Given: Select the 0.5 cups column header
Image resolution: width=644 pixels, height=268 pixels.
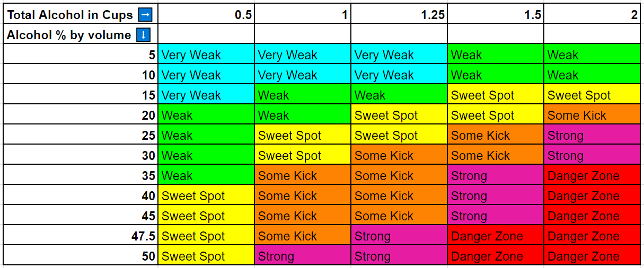Looking at the screenshot, I should click(206, 15).
